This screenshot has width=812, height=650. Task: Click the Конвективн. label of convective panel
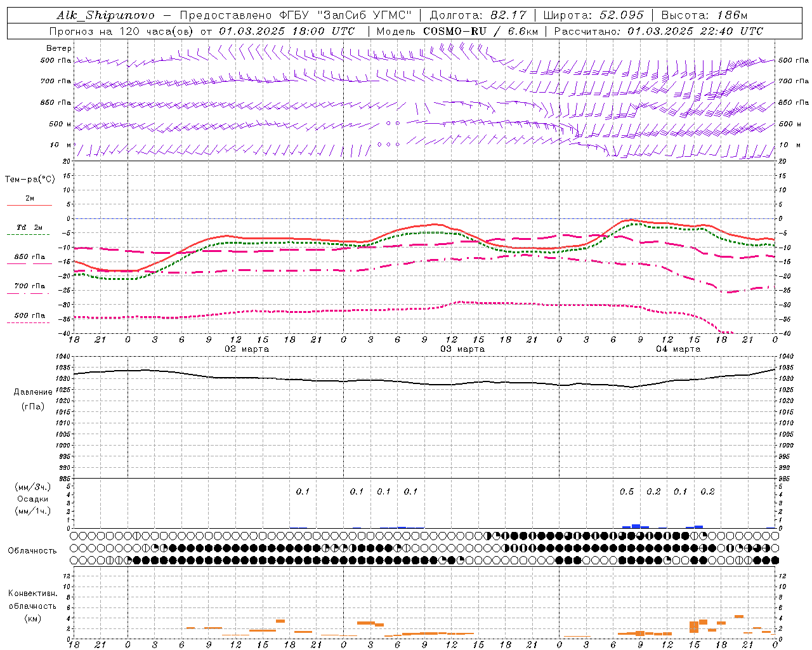32,594
